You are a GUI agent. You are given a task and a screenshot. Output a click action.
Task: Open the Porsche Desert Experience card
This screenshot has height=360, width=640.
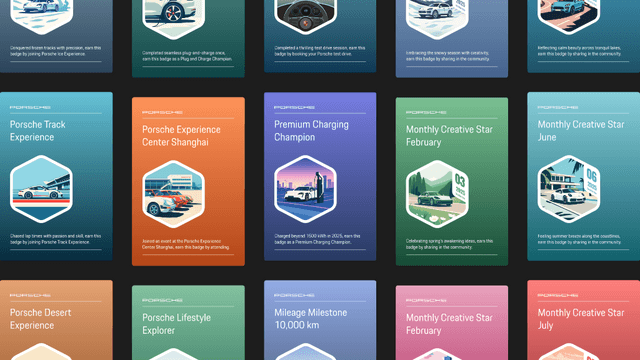(56, 320)
